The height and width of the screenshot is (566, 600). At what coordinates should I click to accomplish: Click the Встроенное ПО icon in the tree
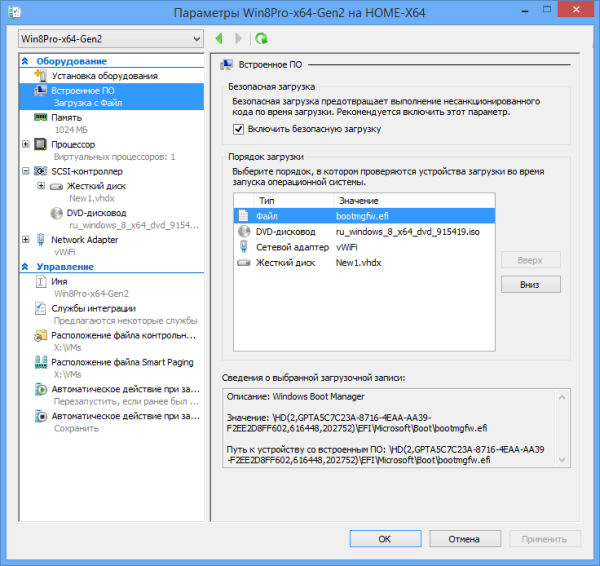(41, 91)
